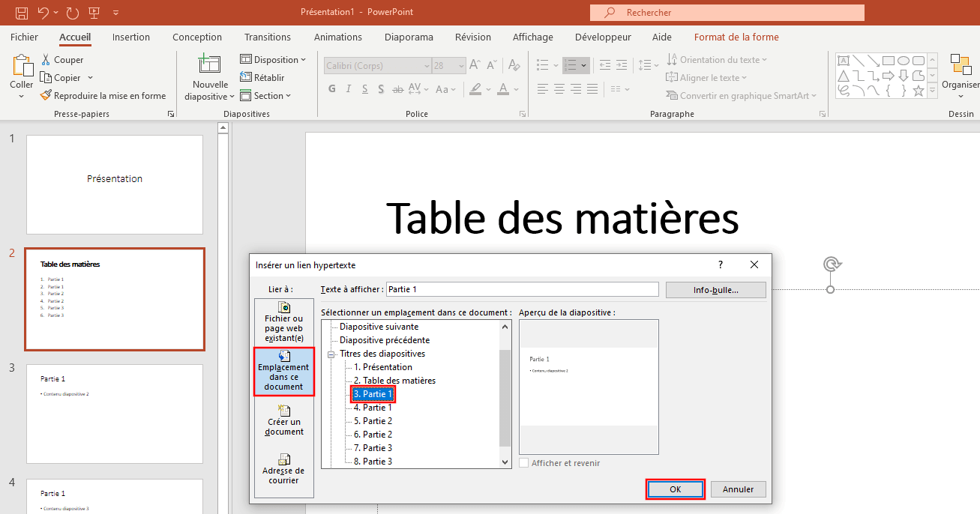Select the text box shape icon
The image size is (980, 514).
point(844,61)
